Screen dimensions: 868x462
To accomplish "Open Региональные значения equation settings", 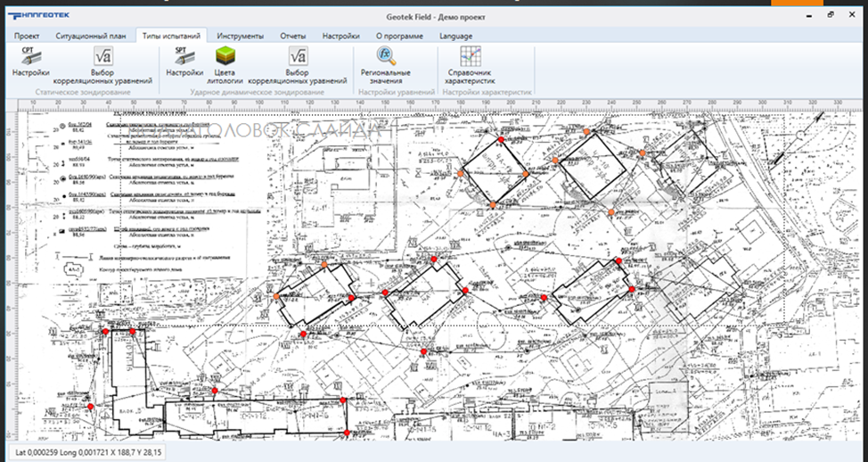I will (x=386, y=66).
